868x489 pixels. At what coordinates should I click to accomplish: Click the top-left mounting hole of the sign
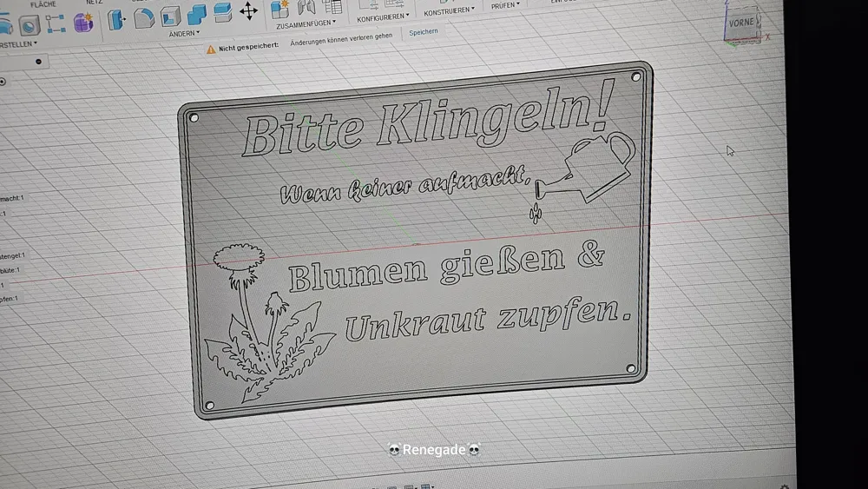(x=194, y=117)
